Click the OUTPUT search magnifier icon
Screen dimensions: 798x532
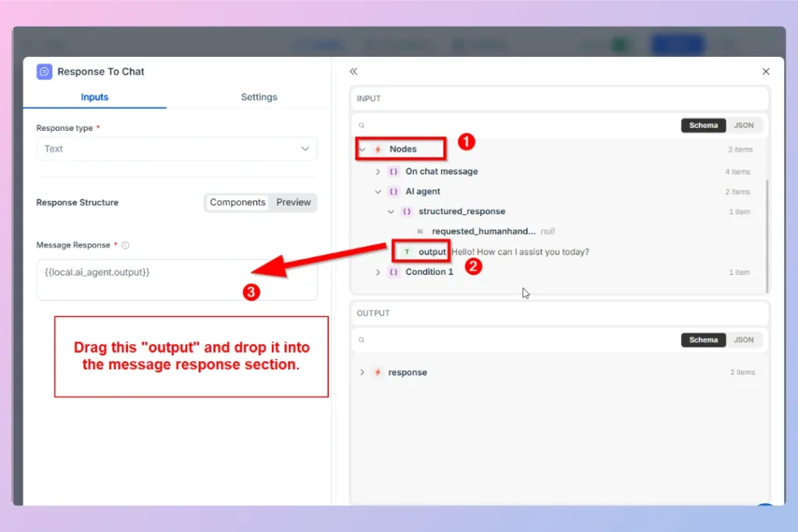[362, 340]
